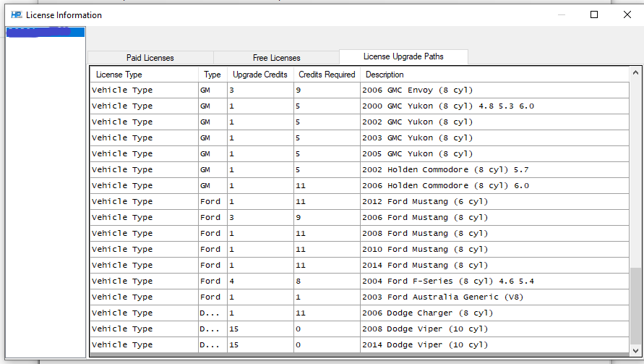Select the 2006 Ford Mustang (8 cyl) row
The image size is (644, 364).
(359, 218)
